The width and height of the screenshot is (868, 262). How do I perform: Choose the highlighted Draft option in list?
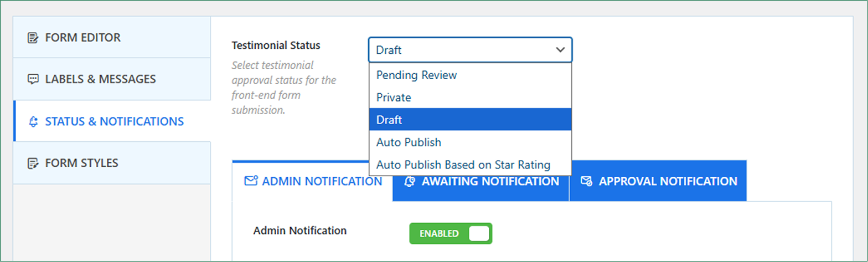click(470, 120)
